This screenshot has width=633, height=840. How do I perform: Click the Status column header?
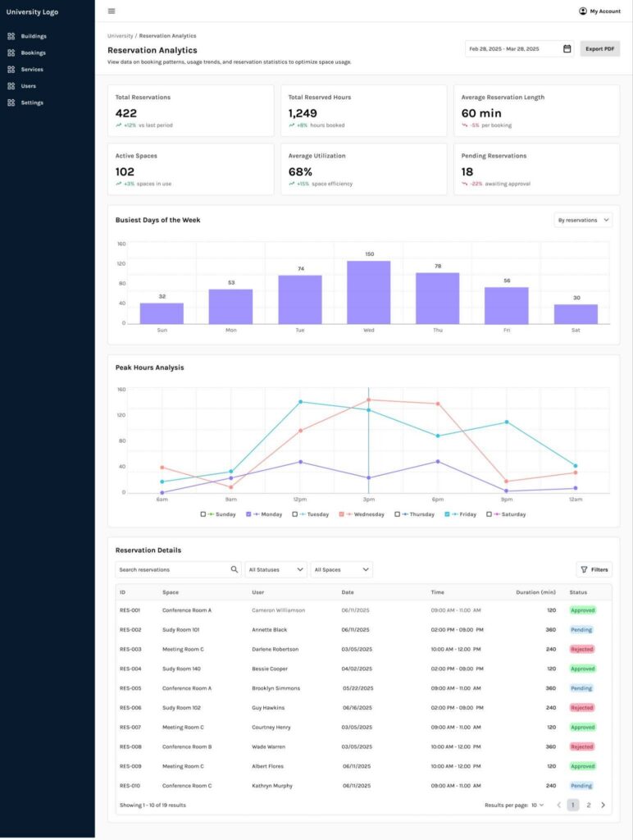(578, 592)
